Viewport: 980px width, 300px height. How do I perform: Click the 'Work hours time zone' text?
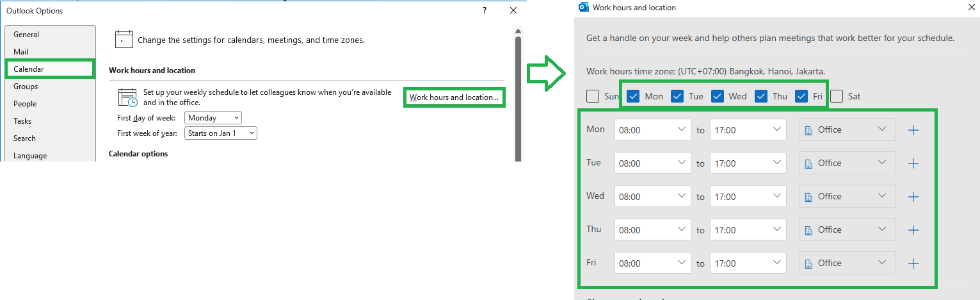705,71
